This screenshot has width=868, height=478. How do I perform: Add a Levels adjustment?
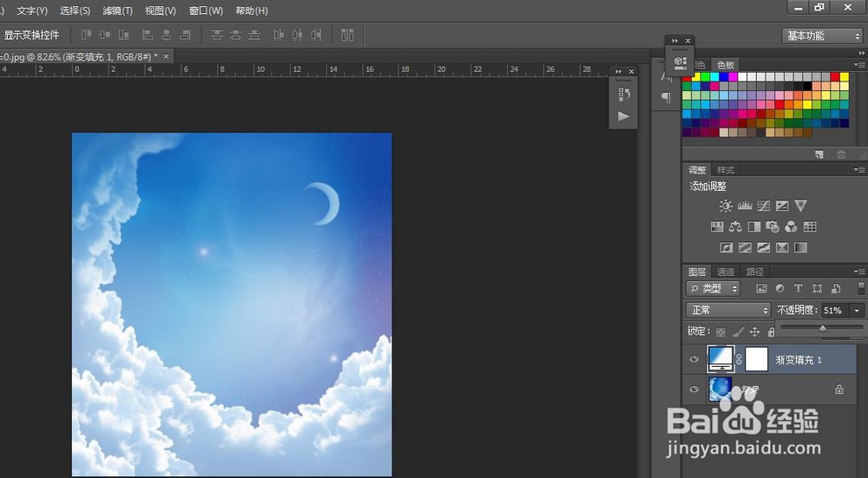point(745,206)
